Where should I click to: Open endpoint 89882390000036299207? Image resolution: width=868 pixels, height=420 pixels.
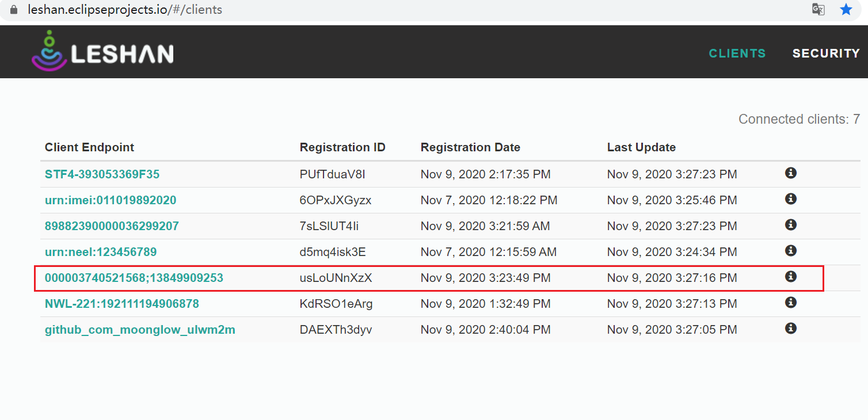112,226
